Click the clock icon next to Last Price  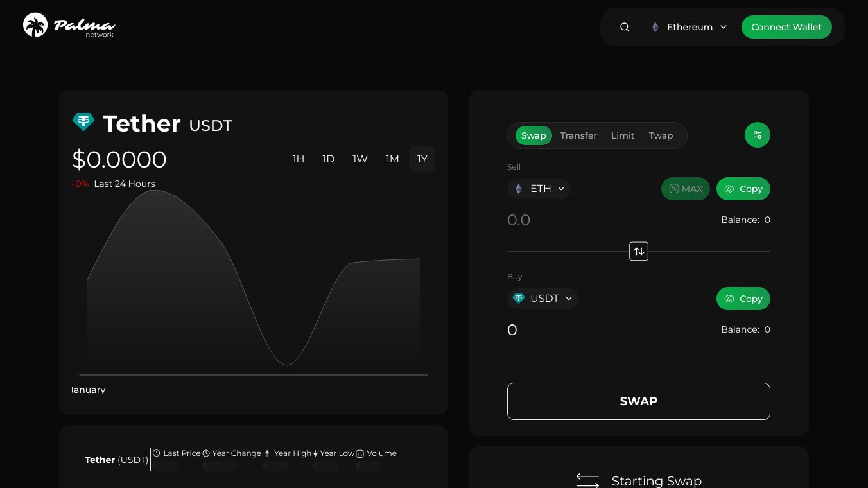point(157,453)
